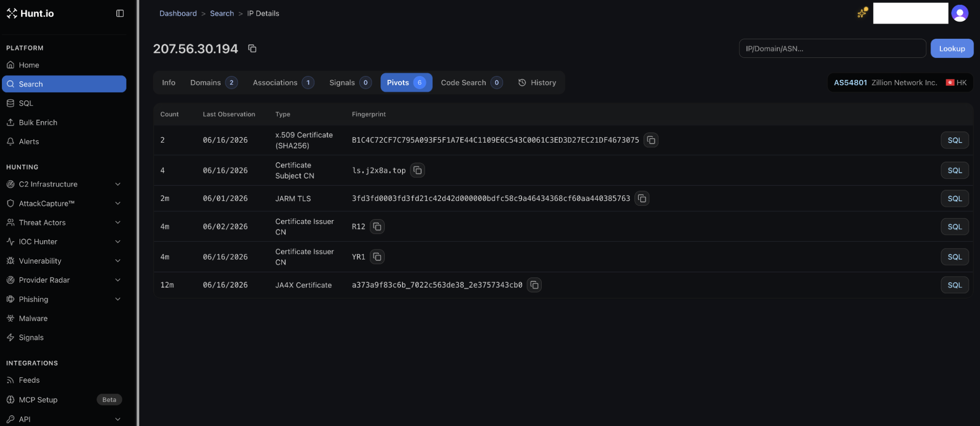The width and height of the screenshot is (980, 426).
Task: Expand the C2 Infrastructure menu
Action: 64,184
